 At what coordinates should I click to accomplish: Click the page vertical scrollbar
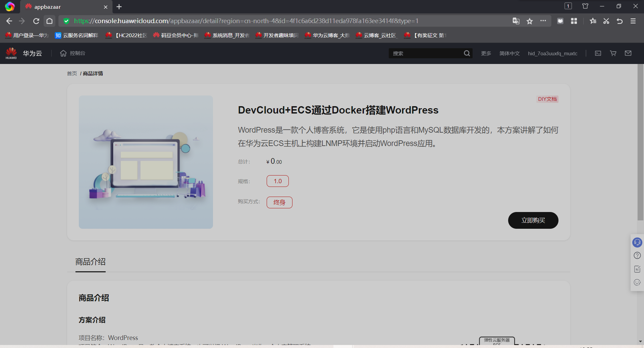pos(640,143)
